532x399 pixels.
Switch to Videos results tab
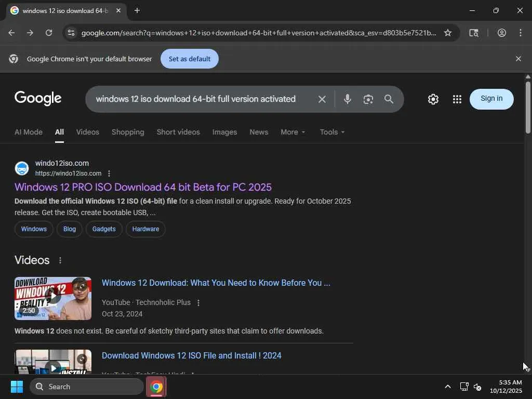pyautogui.click(x=87, y=132)
